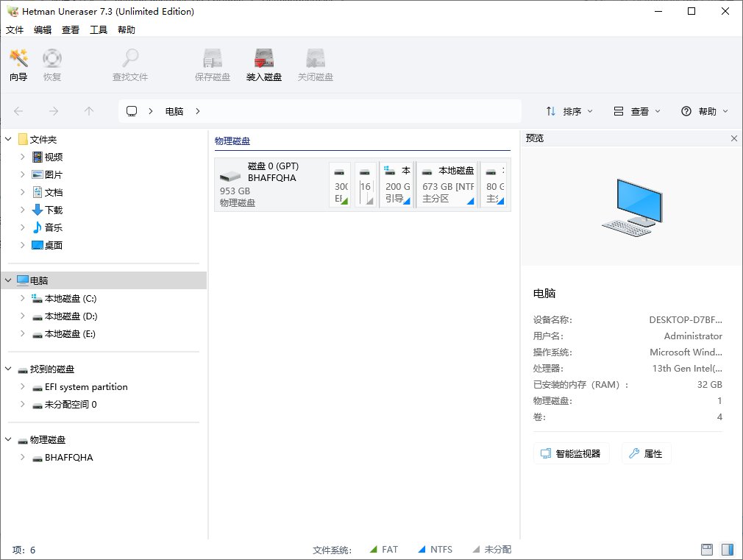Click the computer preview image
This screenshot has height=560, width=743.
[632, 208]
